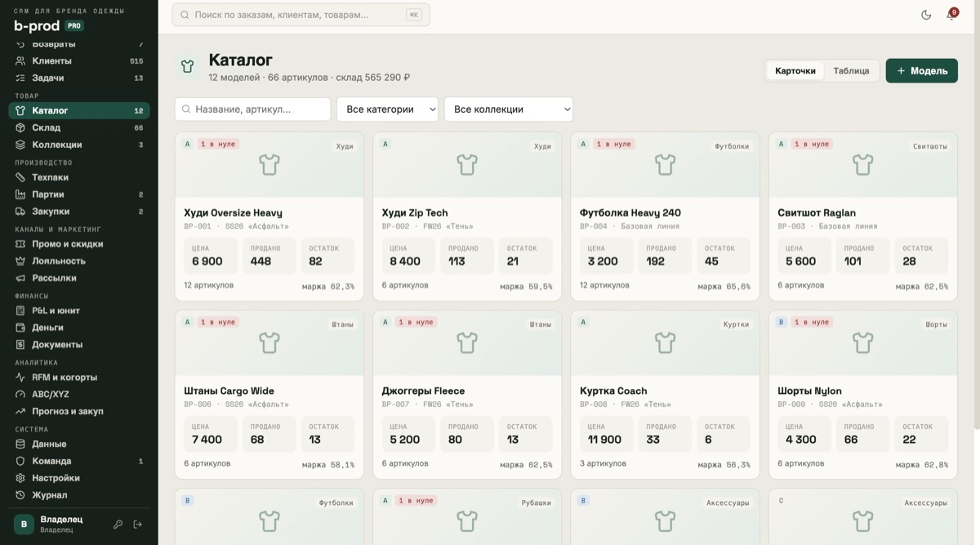This screenshot has width=980, height=545.
Task: Open notifications bell with badge 9
Action: (951, 15)
